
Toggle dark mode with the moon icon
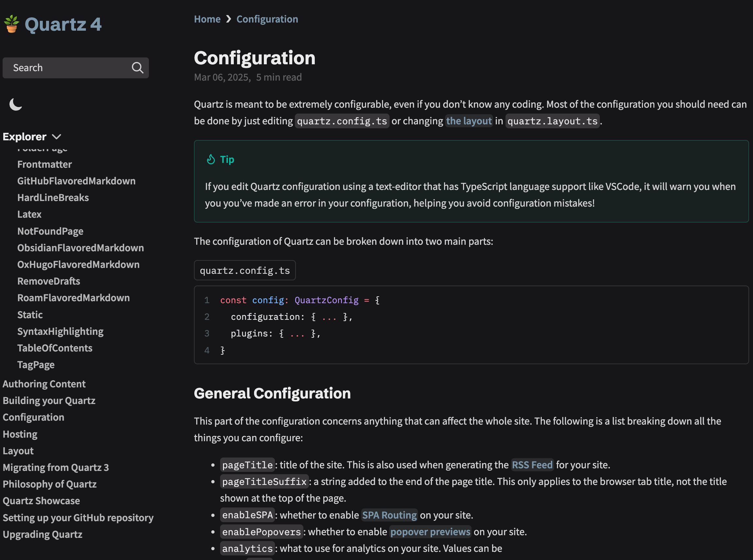16,104
